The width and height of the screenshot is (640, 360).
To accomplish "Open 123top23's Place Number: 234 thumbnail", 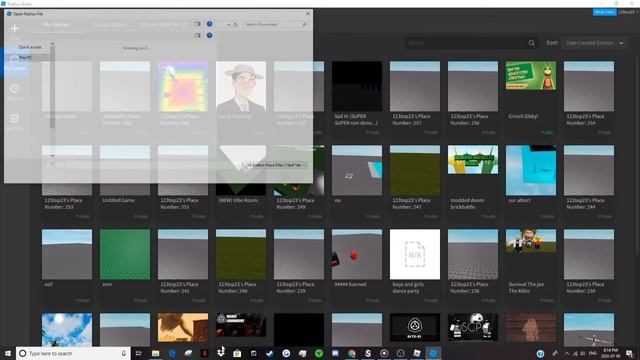I will [589, 254].
